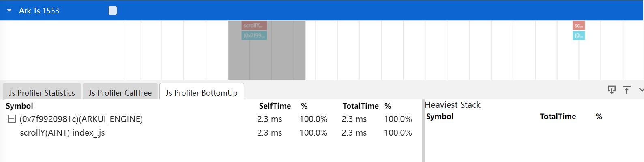The image size is (644, 162).
Task: Collapse the ARKUI_ENGINE tree node
Action: pos(12,119)
